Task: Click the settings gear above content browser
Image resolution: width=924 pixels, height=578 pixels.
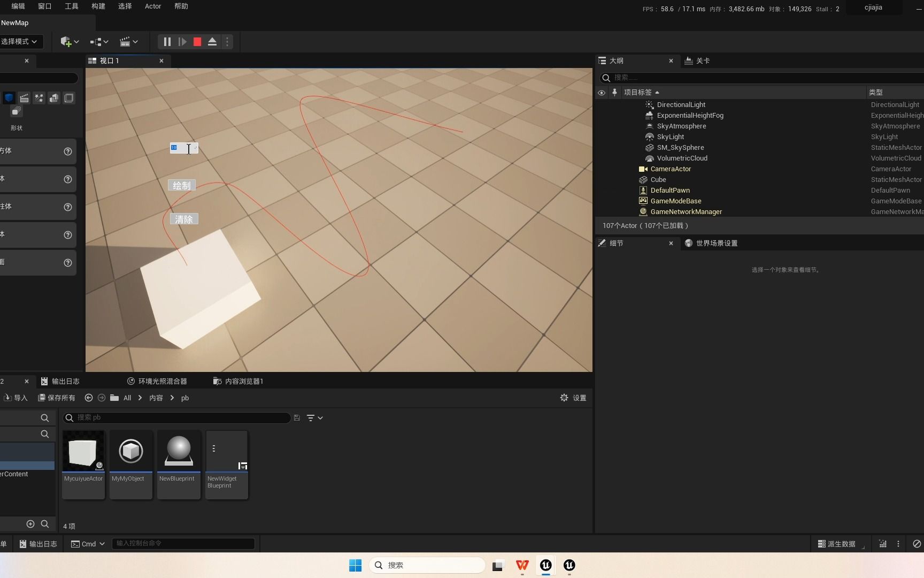Action: pos(565,398)
